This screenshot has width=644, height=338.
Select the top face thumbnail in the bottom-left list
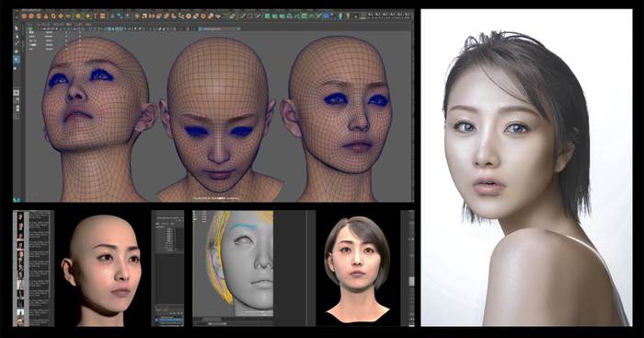click(x=20, y=217)
